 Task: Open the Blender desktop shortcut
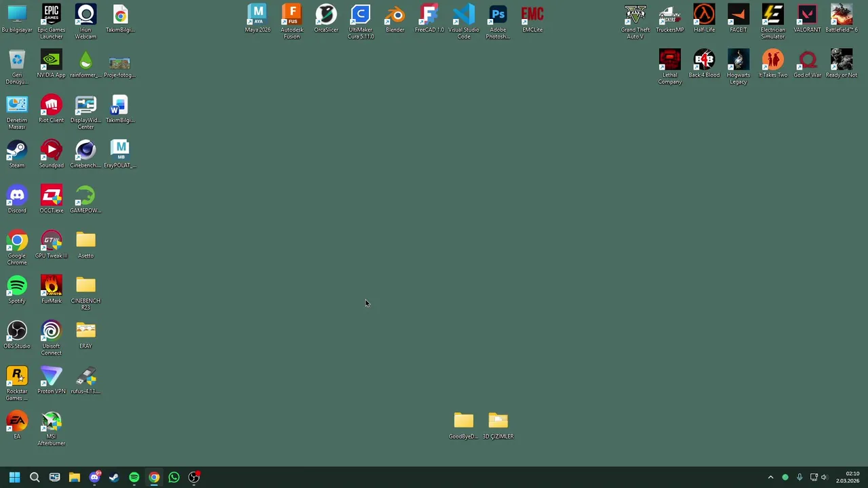395,18
